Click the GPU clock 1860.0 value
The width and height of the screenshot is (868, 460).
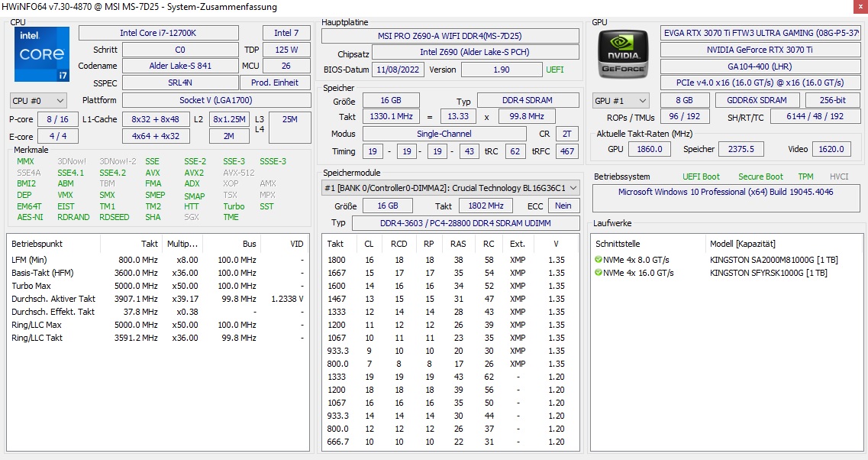pyautogui.click(x=650, y=149)
